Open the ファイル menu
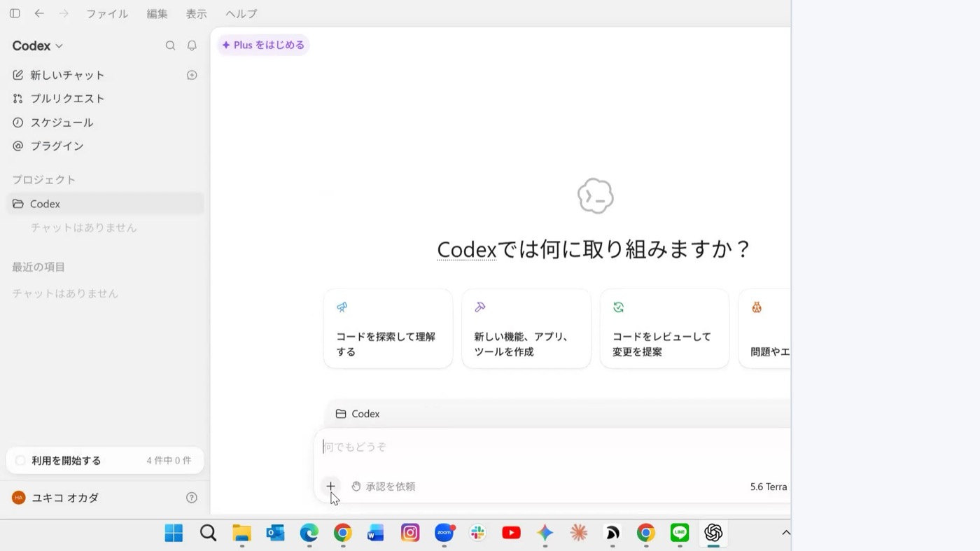The image size is (980, 551). coord(106,13)
